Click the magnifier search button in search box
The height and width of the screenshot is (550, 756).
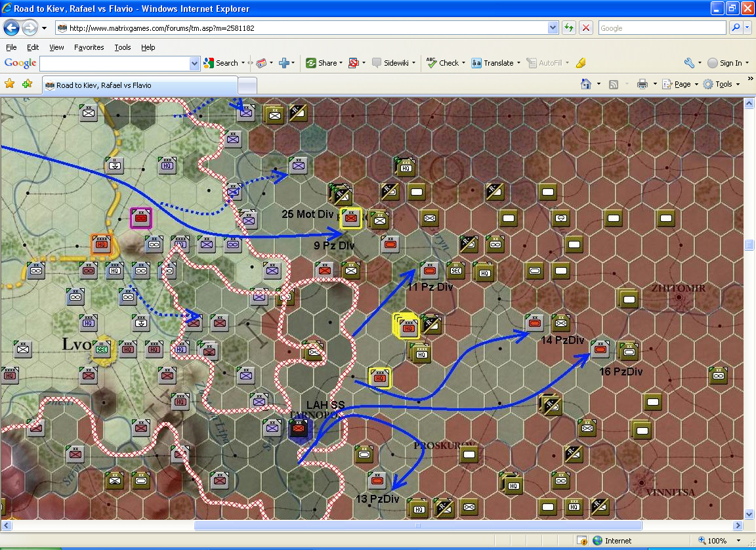point(735,28)
